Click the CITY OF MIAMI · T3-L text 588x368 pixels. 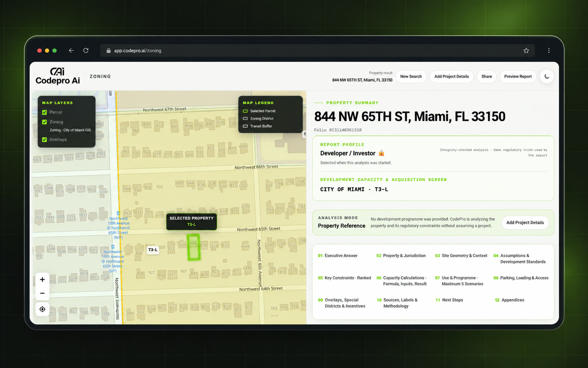tap(354, 190)
